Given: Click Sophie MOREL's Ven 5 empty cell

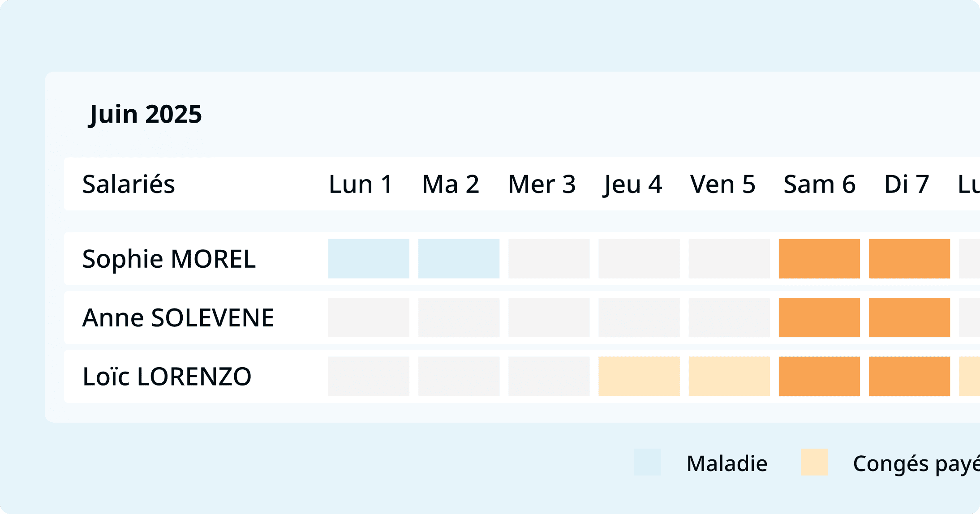Looking at the screenshot, I should point(729,259).
